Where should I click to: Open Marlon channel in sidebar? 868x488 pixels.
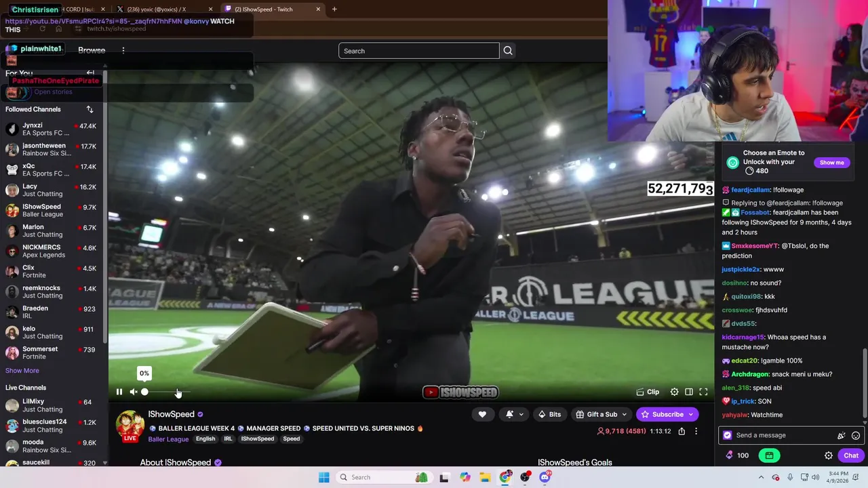[x=52, y=231]
